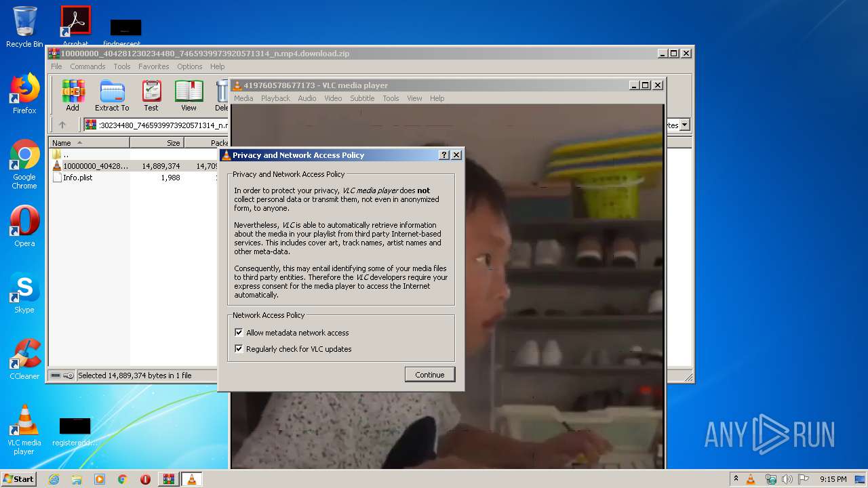The width and height of the screenshot is (868, 488).
Task: Open VLC View menu
Action: click(414, 98)
